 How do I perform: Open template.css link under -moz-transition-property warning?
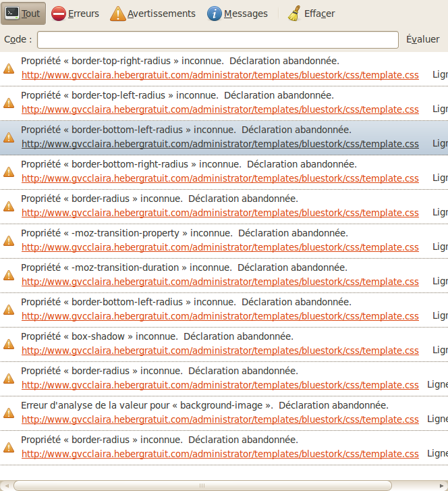point(220,247)
